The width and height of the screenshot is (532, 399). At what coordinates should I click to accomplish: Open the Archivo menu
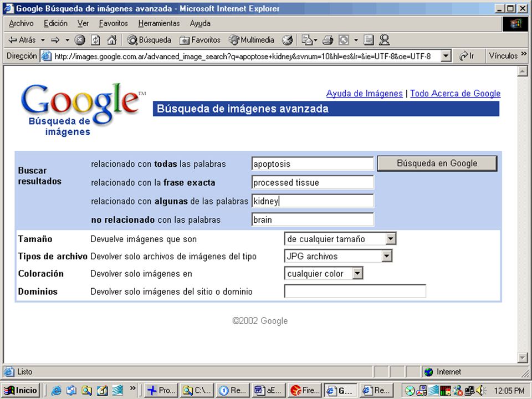(21, 23)
